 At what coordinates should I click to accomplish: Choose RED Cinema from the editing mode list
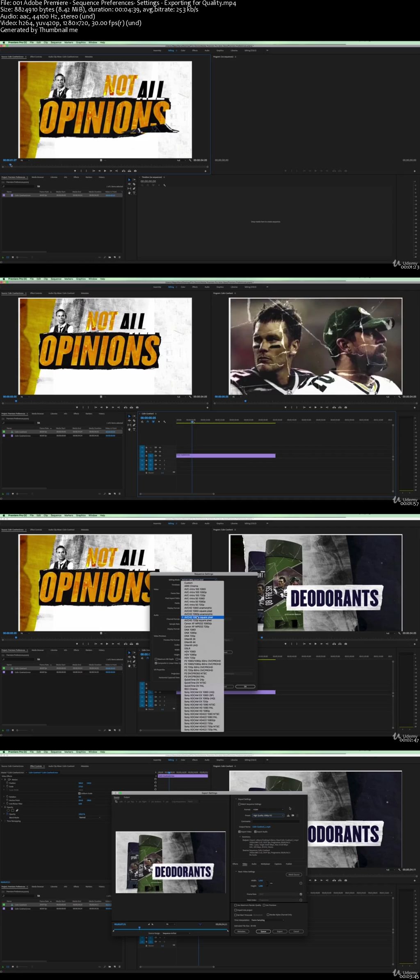pyautogui.click(x=203, y=689)
